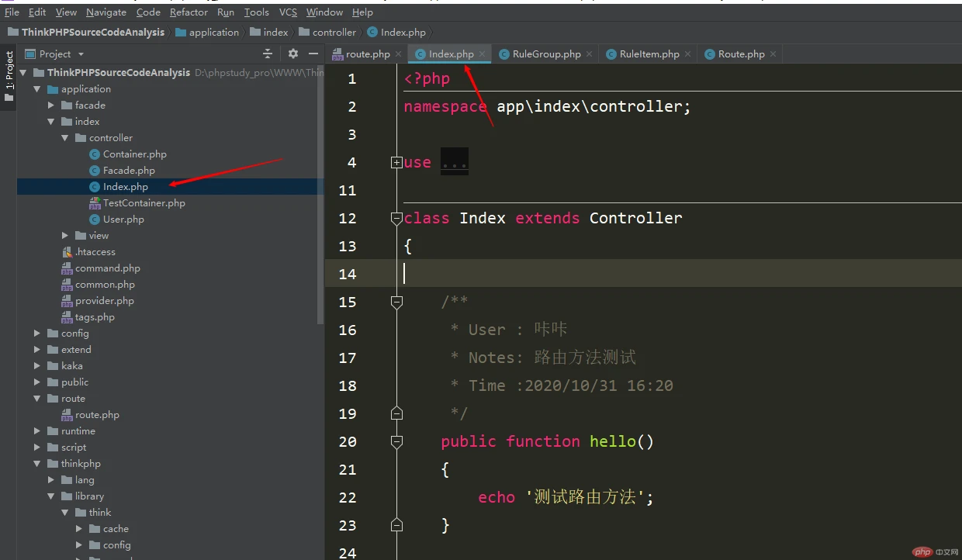This screenshot has height=560, width=962.
Task: Expand the folded use statements
Action: click(x=396, y=163)
